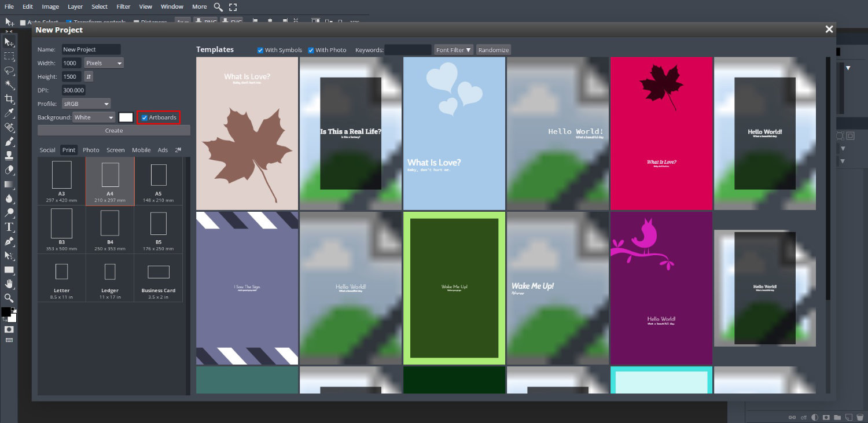Click the DPI value field
868x423 pixels.
coord(74,90)
